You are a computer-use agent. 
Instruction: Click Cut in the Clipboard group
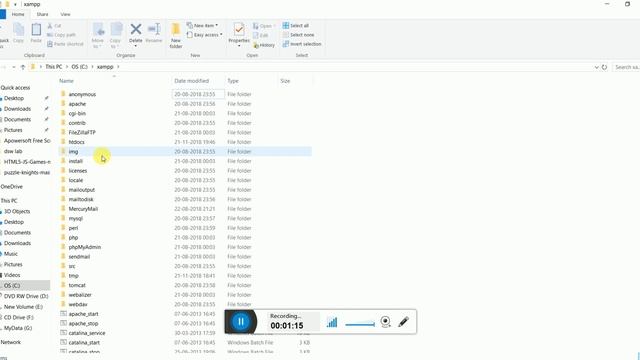[54, 26]
